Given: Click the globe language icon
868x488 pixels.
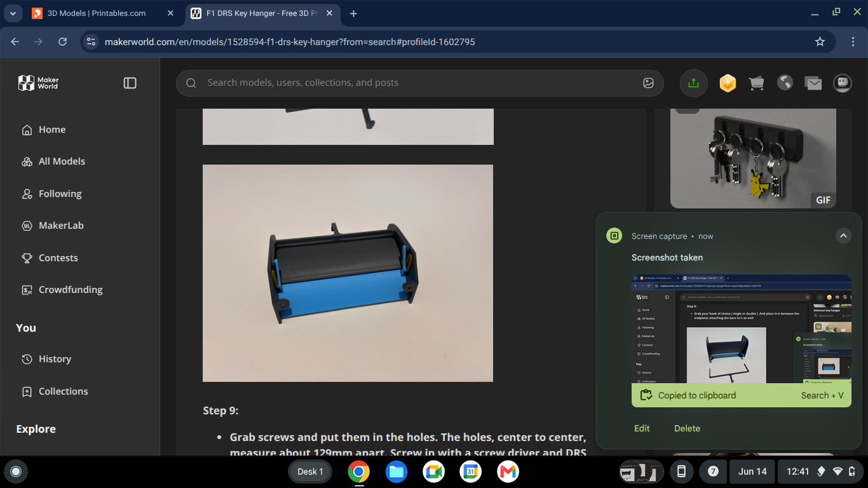Looking at the screenshot, I should (x=785, y=83).
